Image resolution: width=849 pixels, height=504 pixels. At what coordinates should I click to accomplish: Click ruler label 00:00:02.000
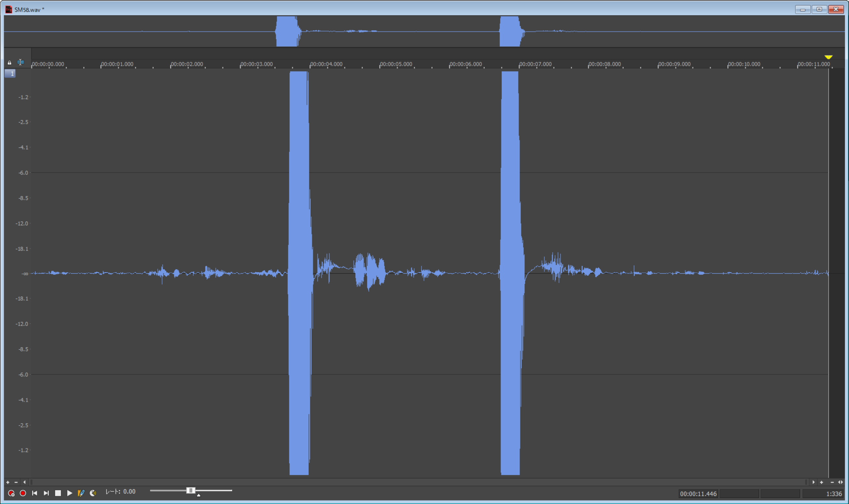(x=187, y=64)
